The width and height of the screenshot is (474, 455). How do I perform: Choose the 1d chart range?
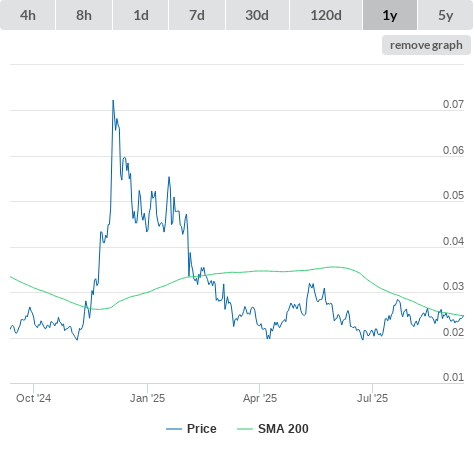tap(141, 15)
